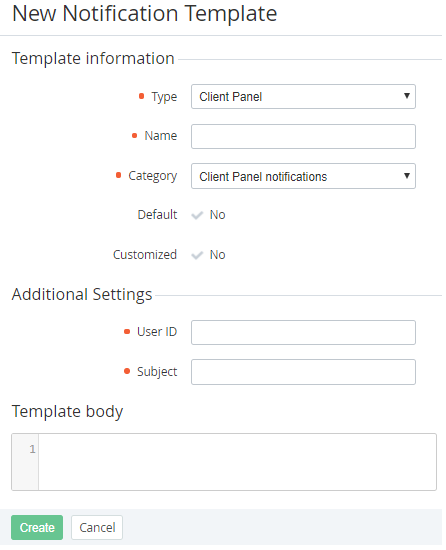This screenshot has height=550, width=446.
Task: Click the Type dropdown arrow icon
Action: click(x=407, y=95)
